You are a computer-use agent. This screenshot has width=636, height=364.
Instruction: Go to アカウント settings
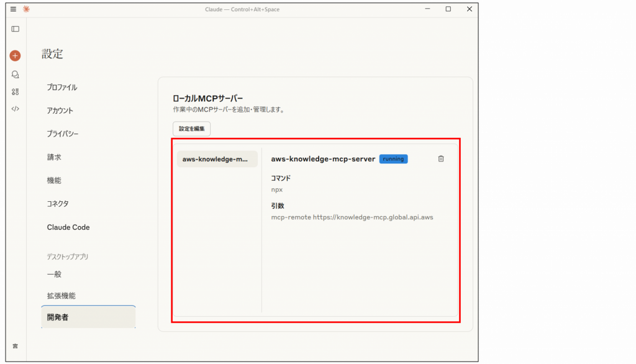coord(60,111)
